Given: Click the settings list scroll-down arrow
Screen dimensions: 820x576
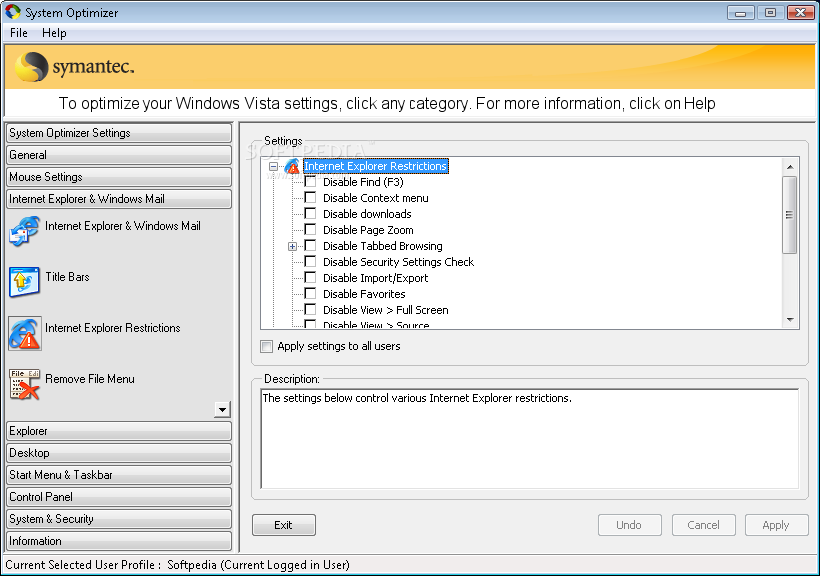Looking at the screenshot, I should click(790, 320).
